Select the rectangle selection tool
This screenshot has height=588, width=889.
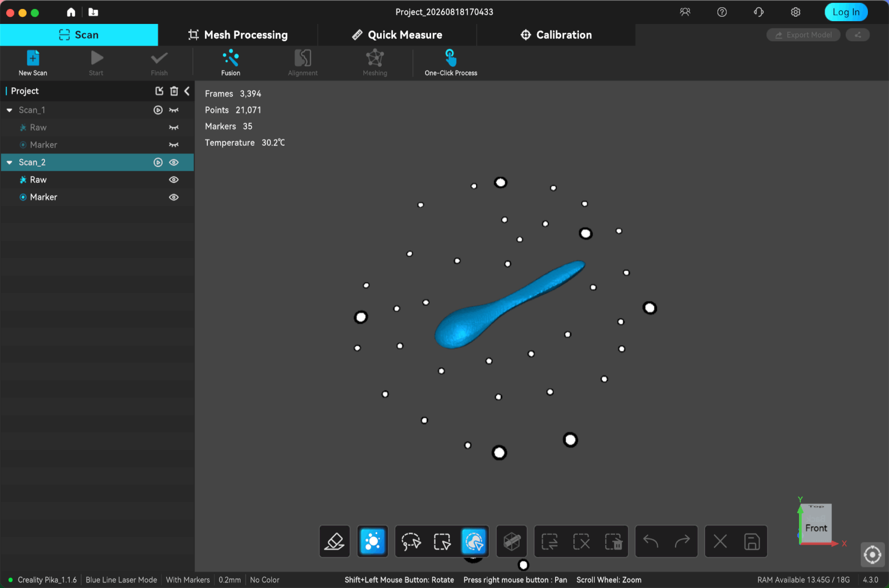click(442, 541)
